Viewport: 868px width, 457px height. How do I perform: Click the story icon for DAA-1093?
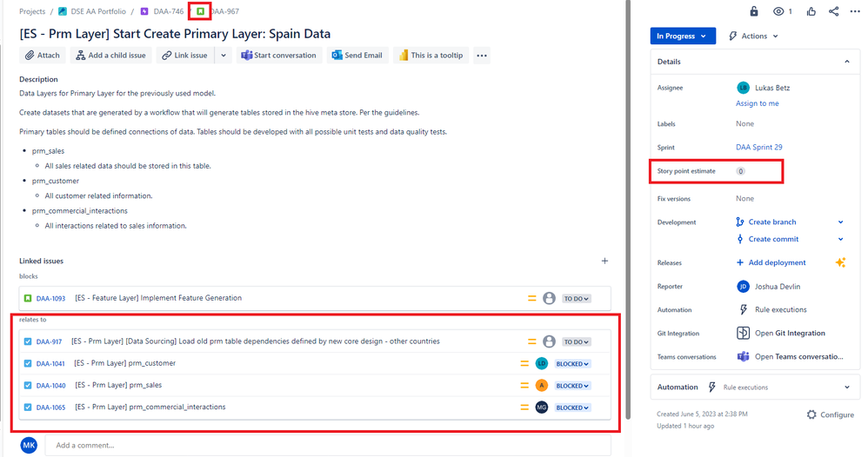pyautogui.click(x=28, y=298)
